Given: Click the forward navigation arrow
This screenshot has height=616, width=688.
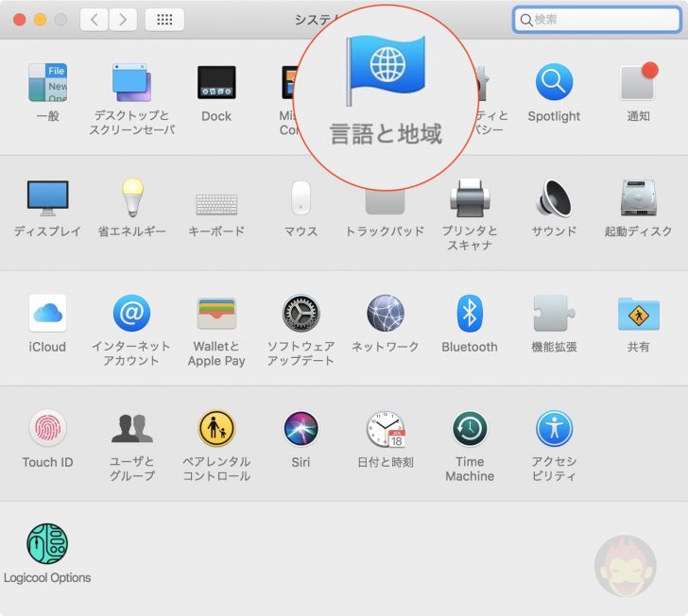Looking at the screenshot, I should point(123,20).
